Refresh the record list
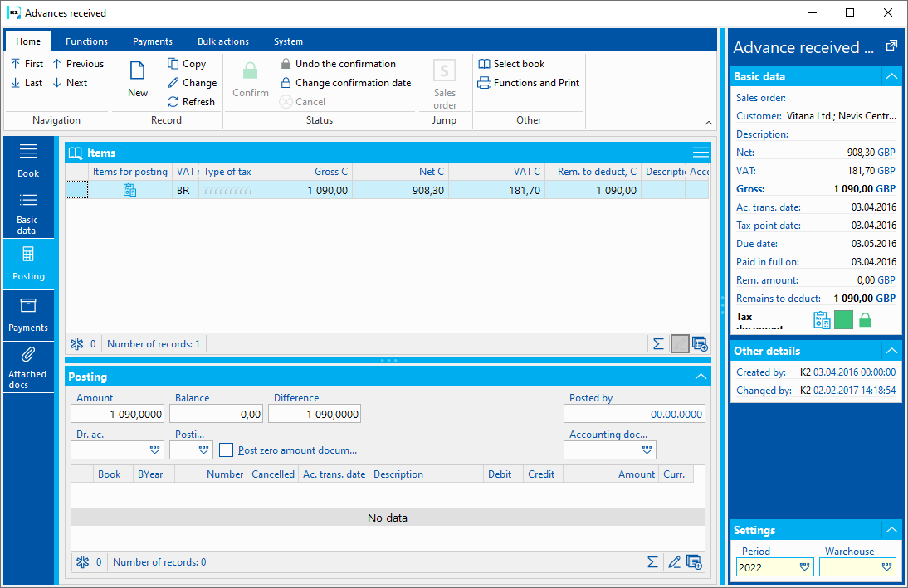908x588 pixels. pos(191,102)
